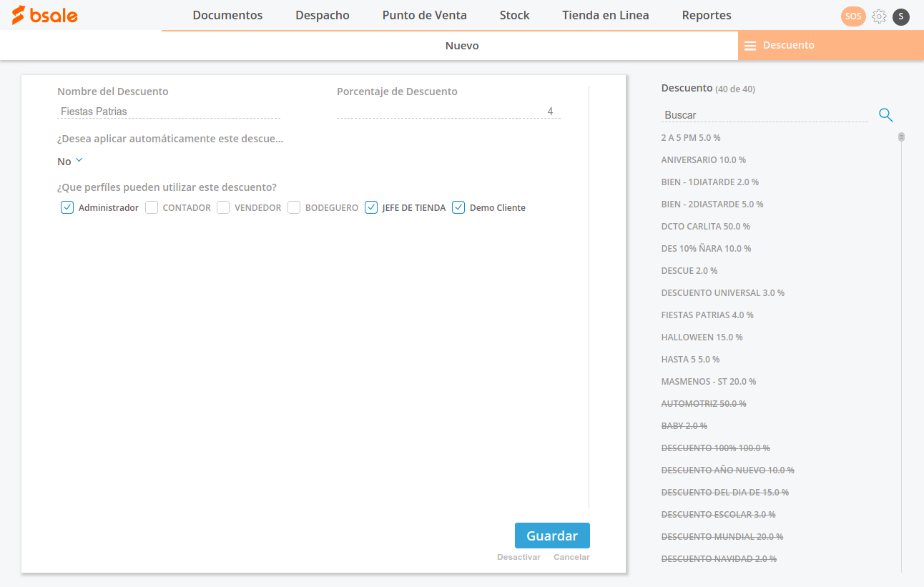Select HALLOWEEN 15.0 % from discount list
This screenshot has height=587, width=924.
click(x=702, y=337)
